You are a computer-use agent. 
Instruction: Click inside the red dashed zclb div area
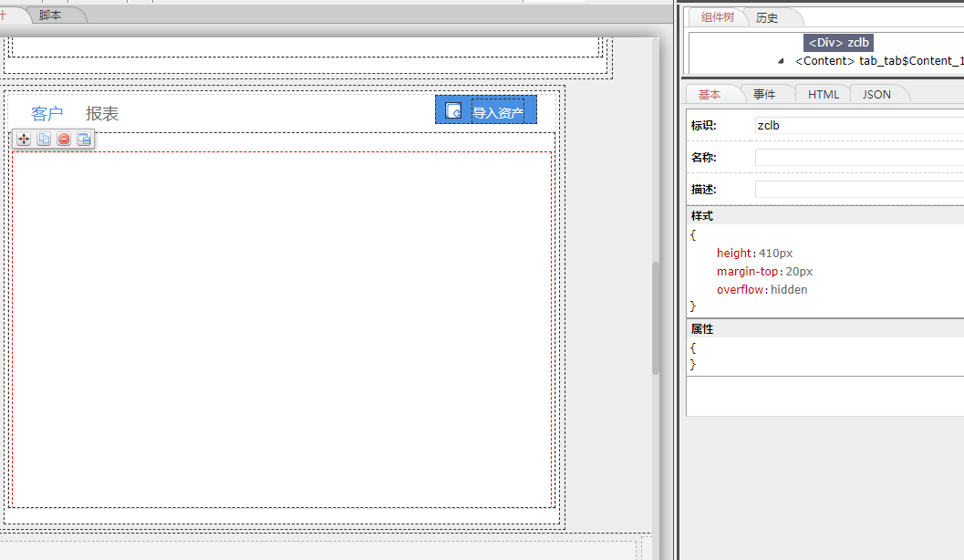(282, 329)
